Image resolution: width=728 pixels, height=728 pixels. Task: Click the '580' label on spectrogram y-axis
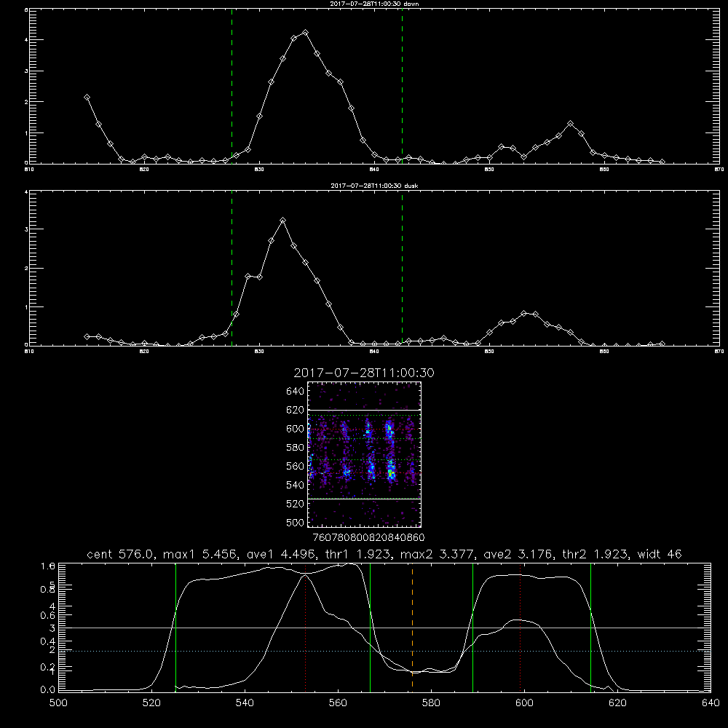[x=296, y=448]
